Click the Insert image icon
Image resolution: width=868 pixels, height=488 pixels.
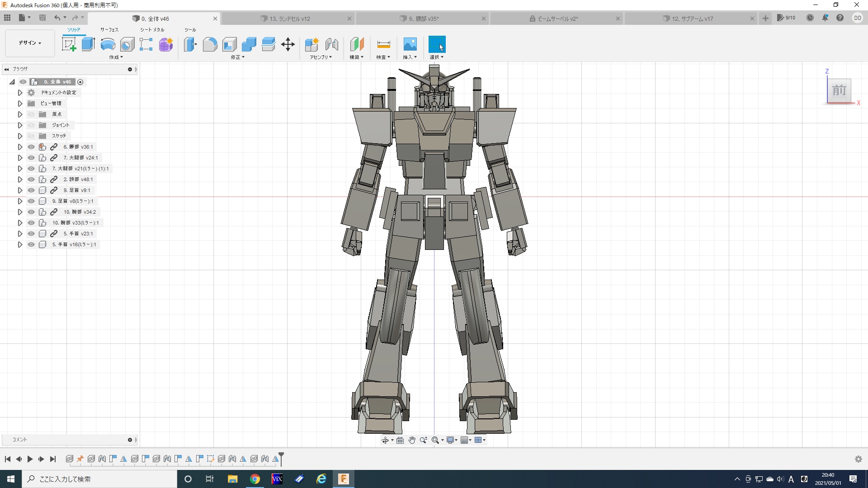[x=410, y=44]
